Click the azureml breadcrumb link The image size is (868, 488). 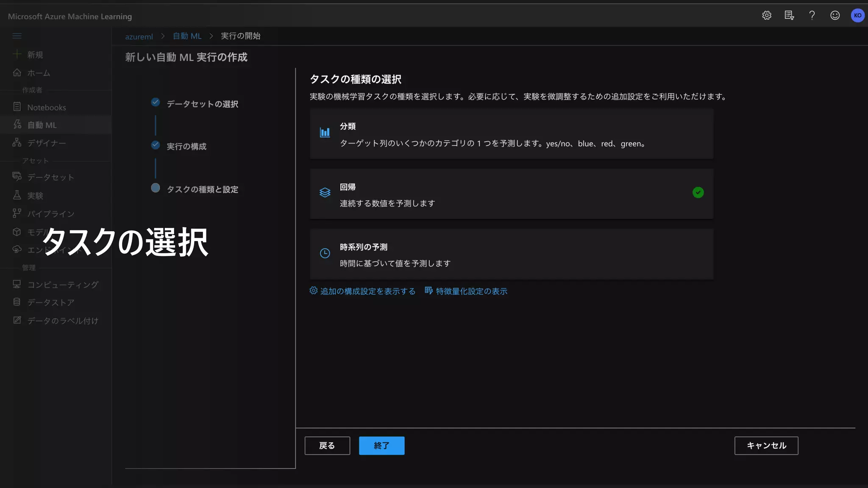pyautogui.click(x=139, y=36)
